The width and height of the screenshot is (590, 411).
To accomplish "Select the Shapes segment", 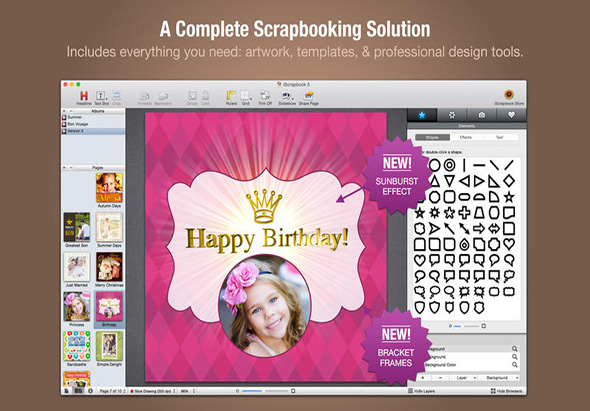I will (x=432, y=137).
